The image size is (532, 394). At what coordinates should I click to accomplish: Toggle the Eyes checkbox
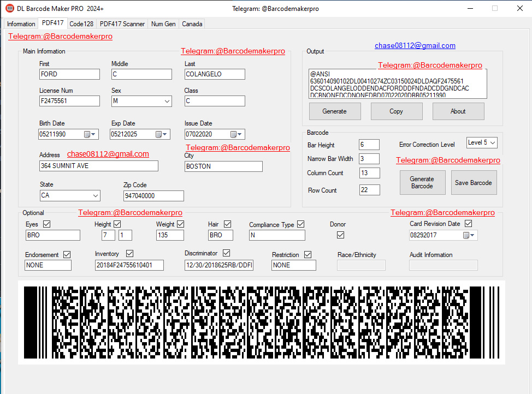coord(47,224)
